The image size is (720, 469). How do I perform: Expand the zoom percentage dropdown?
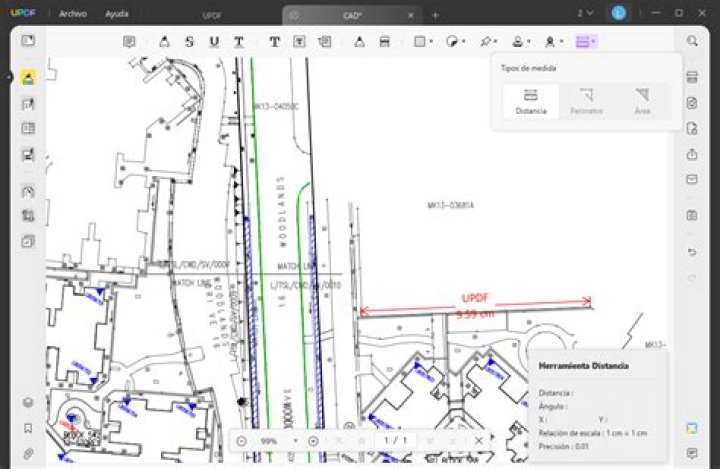click(295, 441)
